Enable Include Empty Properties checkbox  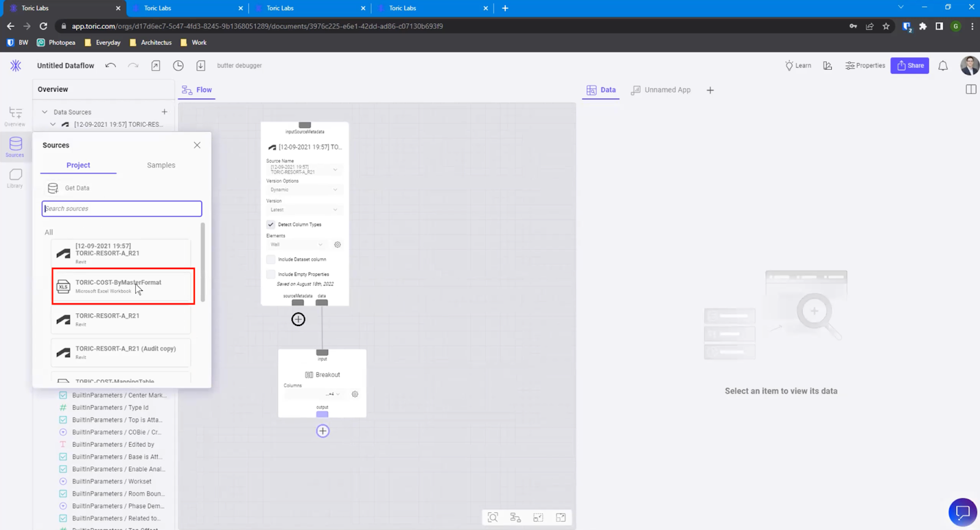(271, 274)
